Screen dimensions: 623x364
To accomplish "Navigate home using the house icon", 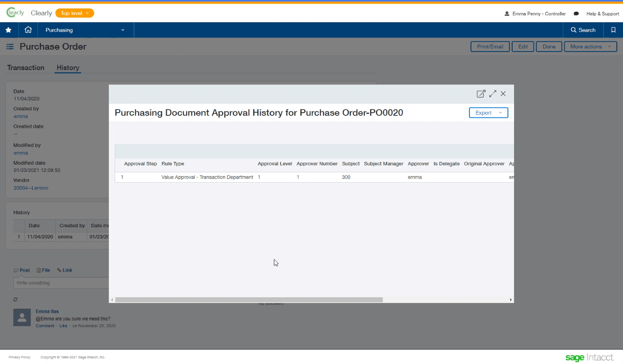I will pos(28,29).
